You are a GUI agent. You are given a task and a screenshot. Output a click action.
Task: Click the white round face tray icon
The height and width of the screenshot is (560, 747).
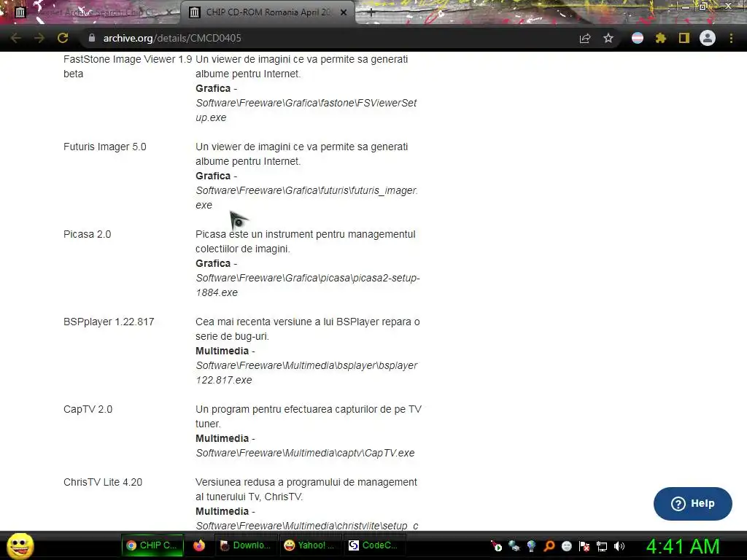click(567, 547)
